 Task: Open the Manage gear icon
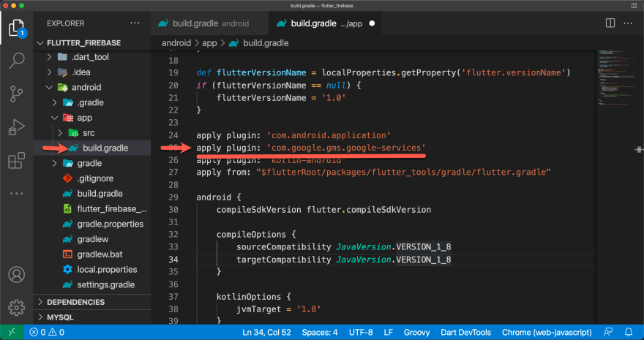click(x=16, y=307)
